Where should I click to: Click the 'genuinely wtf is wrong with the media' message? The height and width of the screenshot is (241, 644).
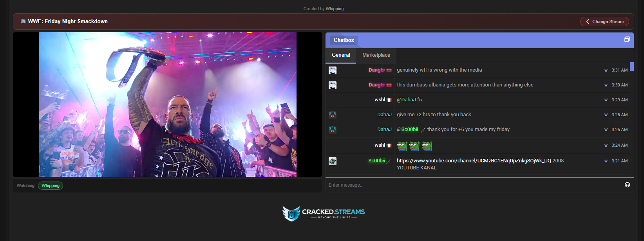[x=439, y=70]
